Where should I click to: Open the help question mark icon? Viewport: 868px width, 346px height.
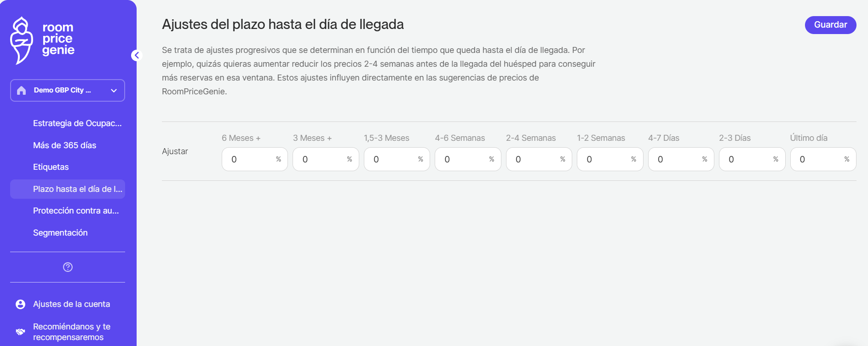(68, 267)
